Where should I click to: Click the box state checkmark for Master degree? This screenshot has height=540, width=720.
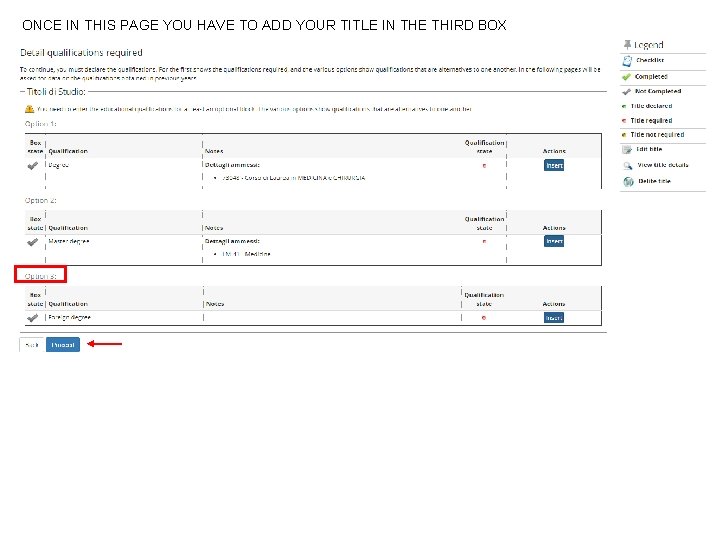click(33, 242)
